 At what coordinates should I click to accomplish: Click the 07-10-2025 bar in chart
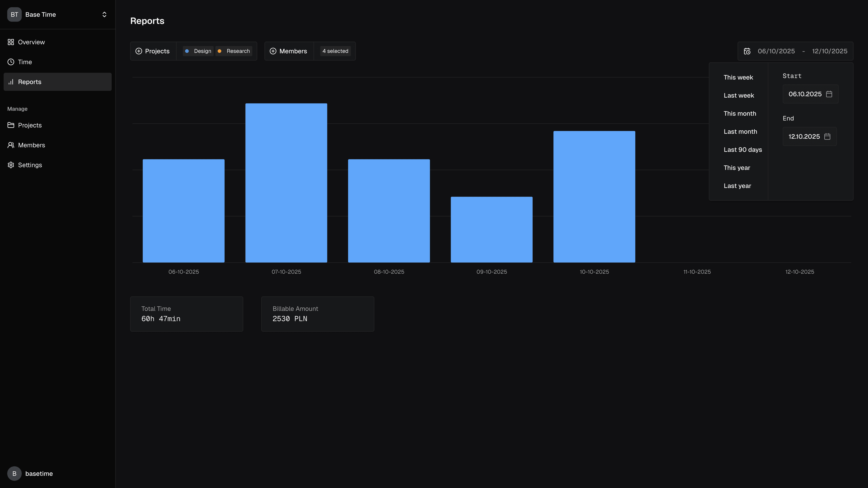pos(286,183)
